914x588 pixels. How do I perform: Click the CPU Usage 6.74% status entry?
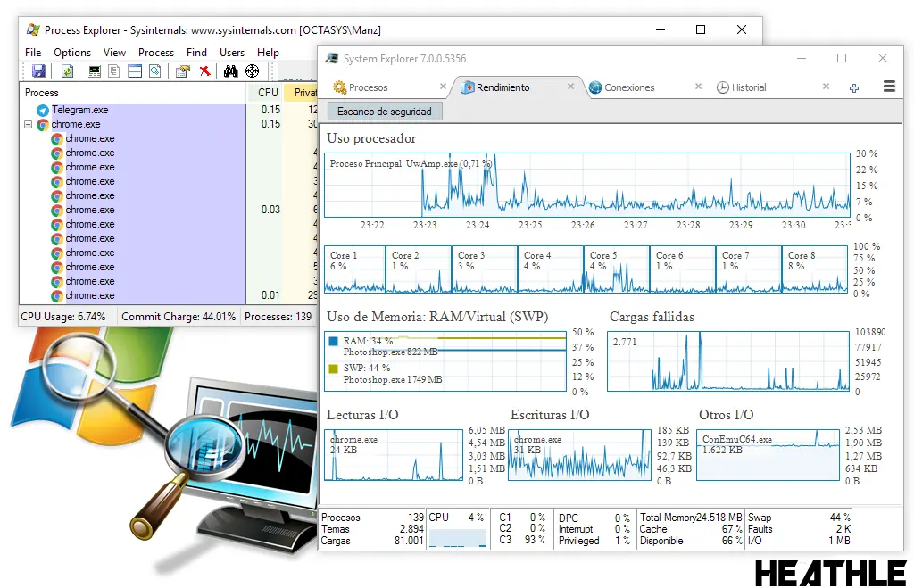pyautogui.click(x=63, y=317)
